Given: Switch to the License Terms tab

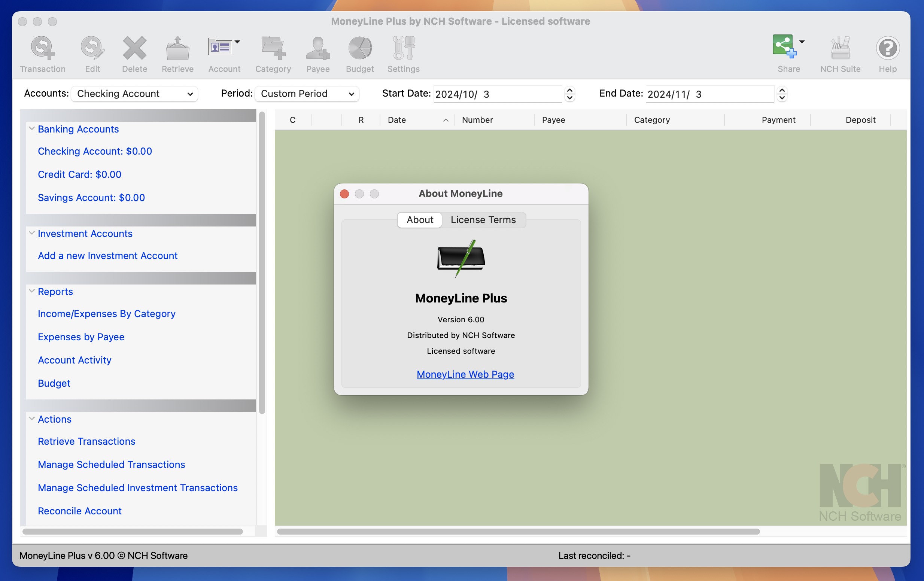Looking at the screenshot, I should [x=483, y=220].
